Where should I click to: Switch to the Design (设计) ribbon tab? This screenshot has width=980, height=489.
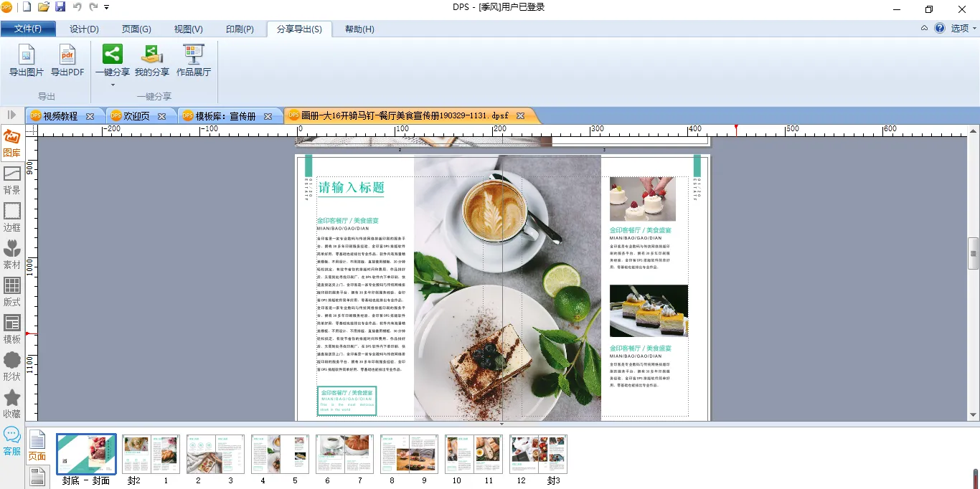(x=84, y=29)
